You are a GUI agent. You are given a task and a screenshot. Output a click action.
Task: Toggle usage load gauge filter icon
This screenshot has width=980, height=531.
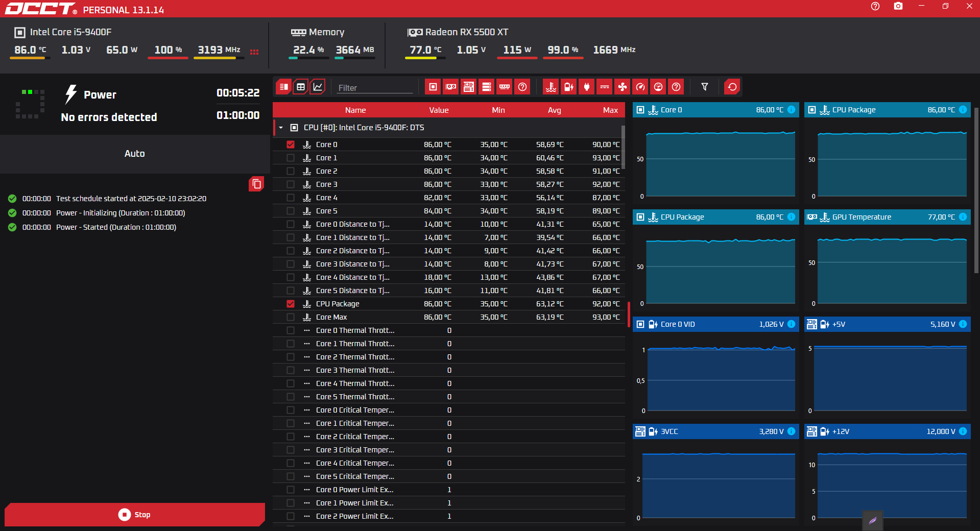click(658, 87)
